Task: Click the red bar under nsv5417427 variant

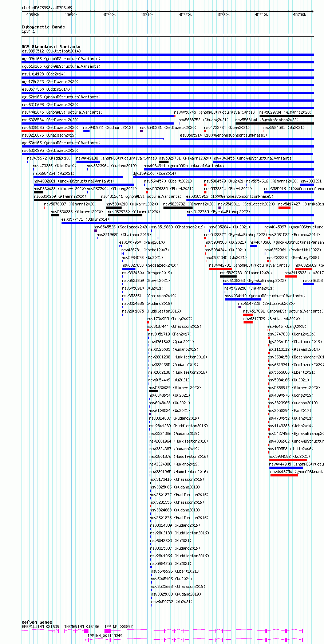Action: (284, 208)
